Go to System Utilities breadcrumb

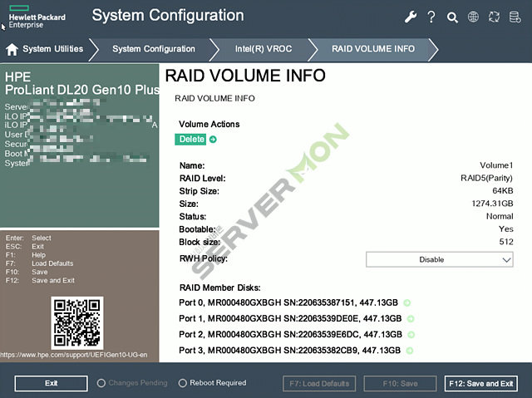click(x=52, y=49)
